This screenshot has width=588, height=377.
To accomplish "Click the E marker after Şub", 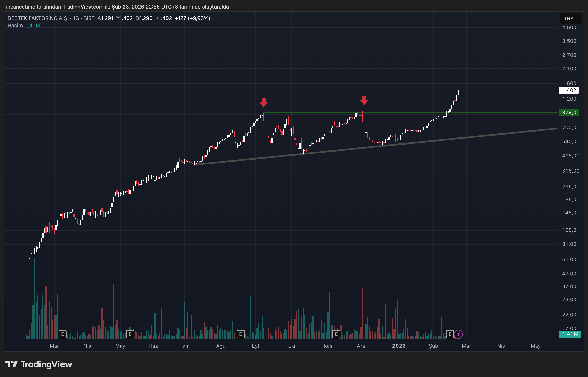I will pos(450,334).
